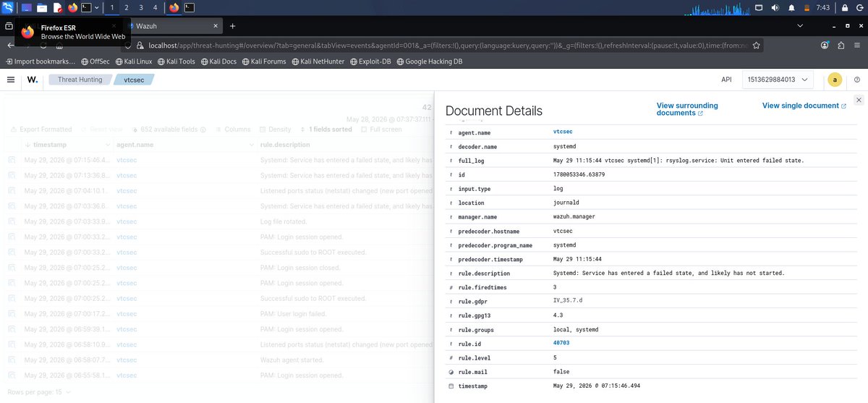
Task: Open the Kali Forums bookmark
Action: 264,61
